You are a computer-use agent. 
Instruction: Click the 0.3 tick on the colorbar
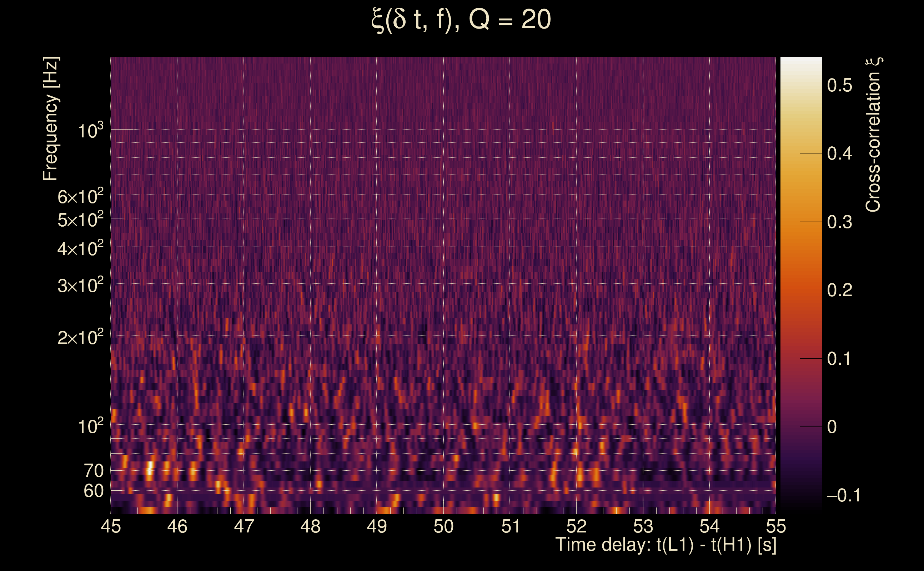pos(839,222)
